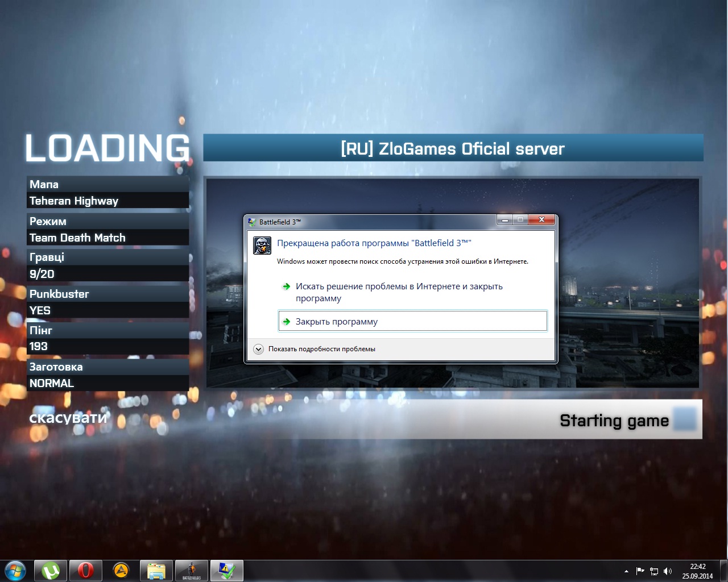Viewport: 728px width, 582px height.
Task: Expand 'Показать подробности проблемы' chevron
Action: (259, 349)
